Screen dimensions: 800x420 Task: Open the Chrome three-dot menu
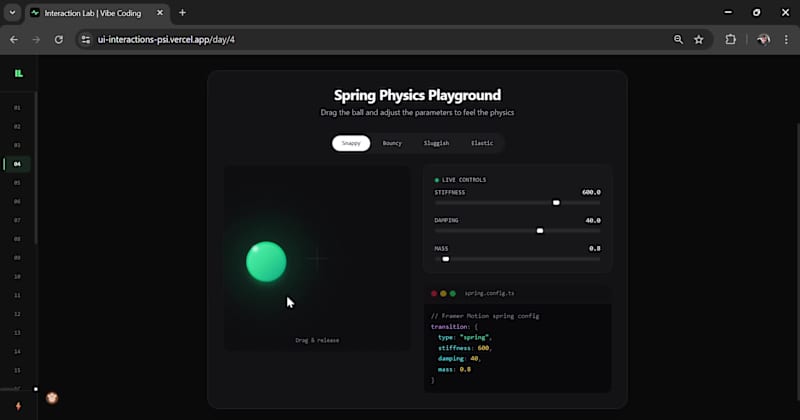coord(786,39)
